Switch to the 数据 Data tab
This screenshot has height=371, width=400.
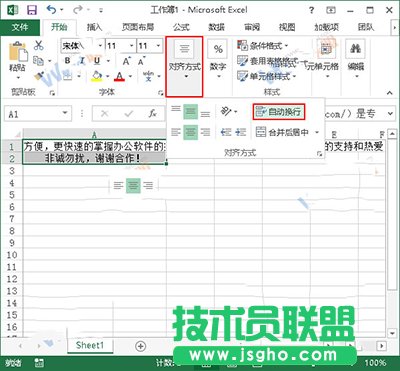click(217, 27)
